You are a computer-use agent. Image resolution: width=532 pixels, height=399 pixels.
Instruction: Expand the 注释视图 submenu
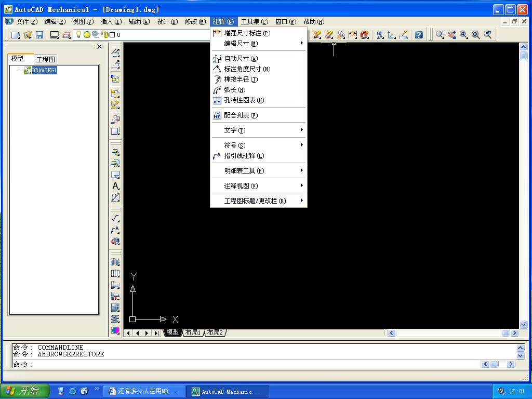(259, 186)
